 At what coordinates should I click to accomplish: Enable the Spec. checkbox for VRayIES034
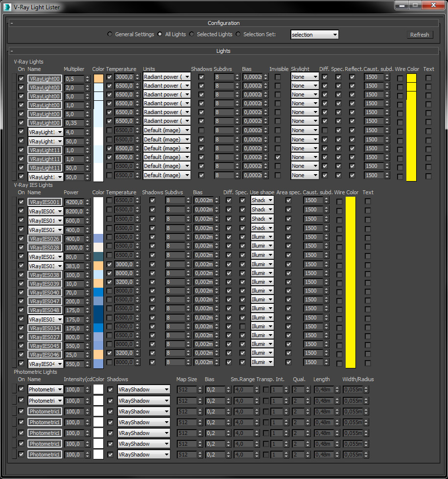(x=242, y=326)
